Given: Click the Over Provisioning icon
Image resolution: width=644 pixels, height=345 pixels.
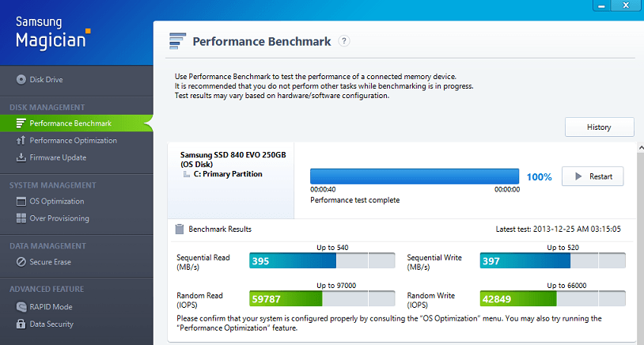Looking at the screenshot, I should [x=22, y=218].
